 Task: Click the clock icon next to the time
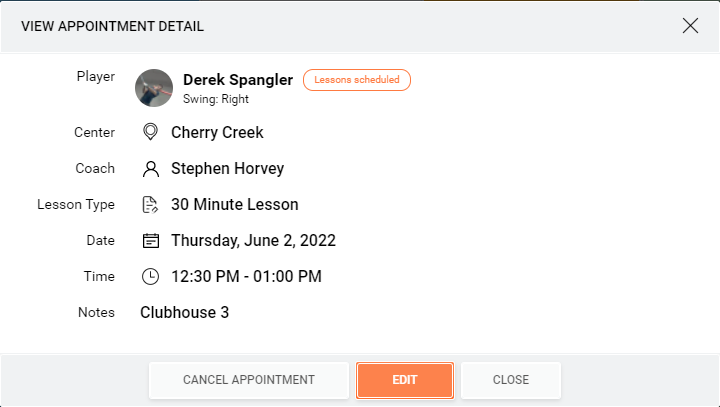click(x=150, y=277)
